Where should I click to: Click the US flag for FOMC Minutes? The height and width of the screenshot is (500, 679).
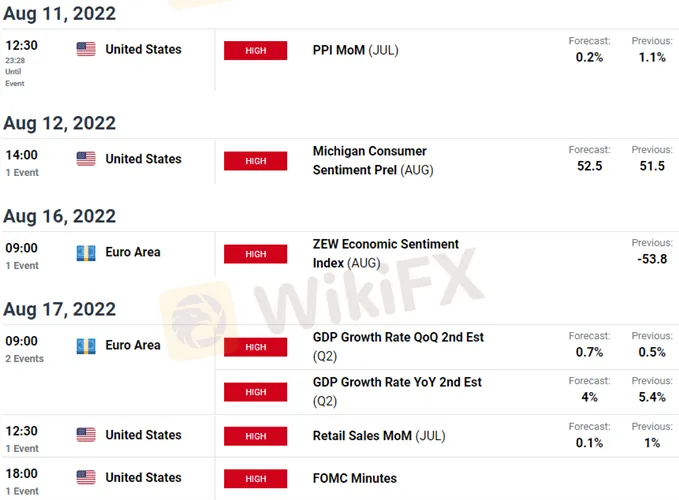[x=86, y=477]
